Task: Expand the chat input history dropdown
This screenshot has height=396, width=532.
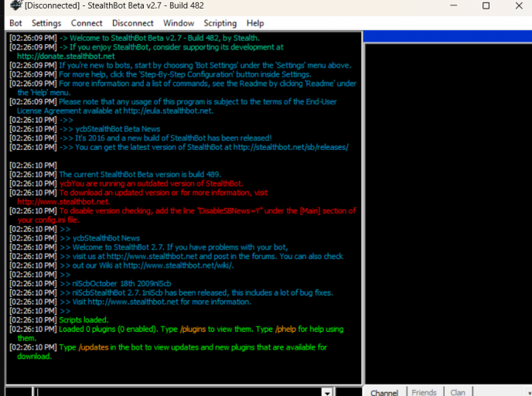Action: pos(327,392)
